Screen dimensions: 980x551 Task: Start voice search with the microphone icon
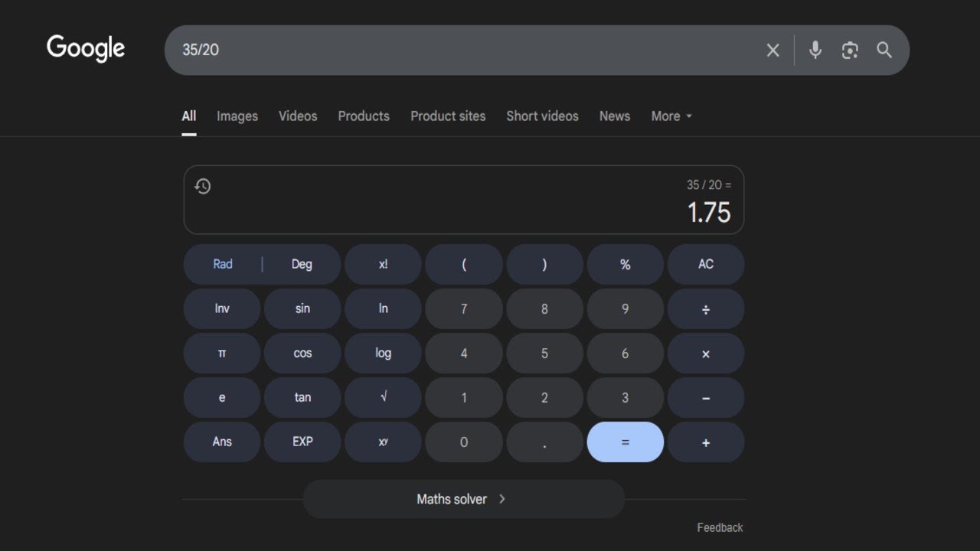815,51
